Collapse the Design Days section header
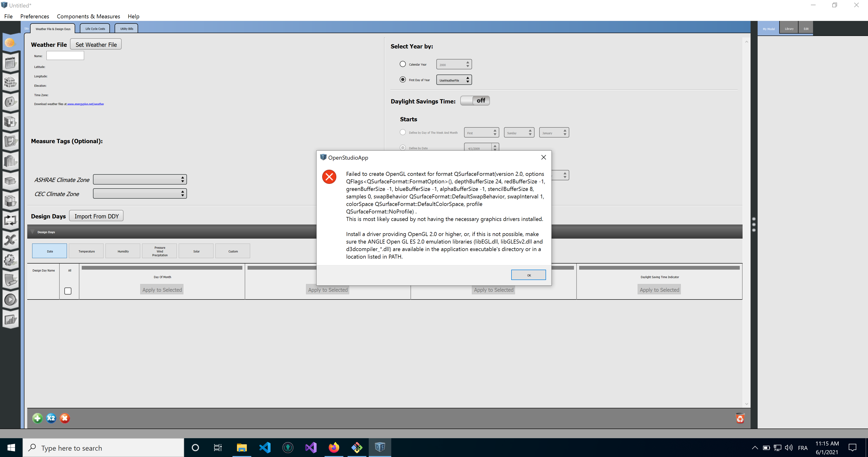Screen dimensions: 868x457 click(33, 232)
